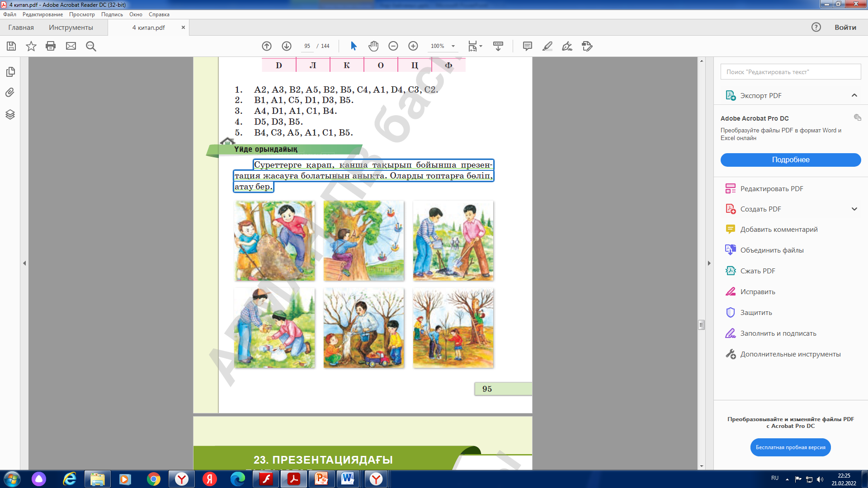Click the Print file icon
This screenshot has width=868, height=488.
tap(51, 46)
